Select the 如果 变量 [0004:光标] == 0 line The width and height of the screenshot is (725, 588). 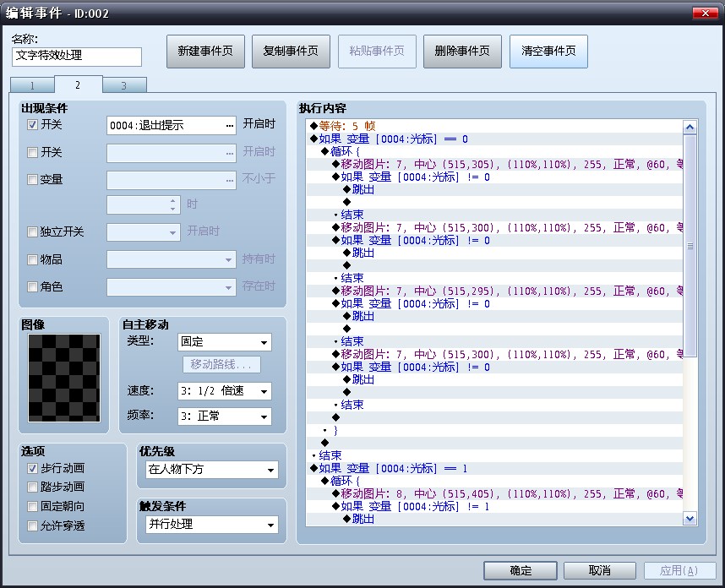pos(494,139)
